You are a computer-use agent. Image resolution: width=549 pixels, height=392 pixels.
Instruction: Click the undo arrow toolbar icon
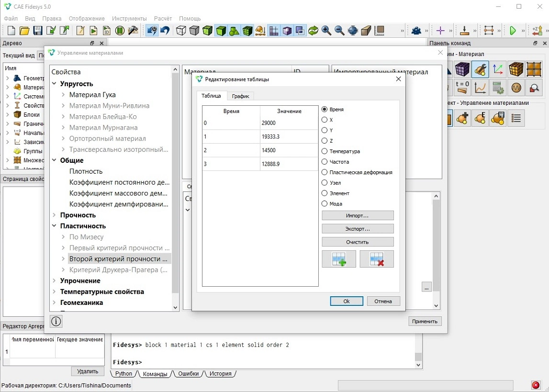coord(165,31)
